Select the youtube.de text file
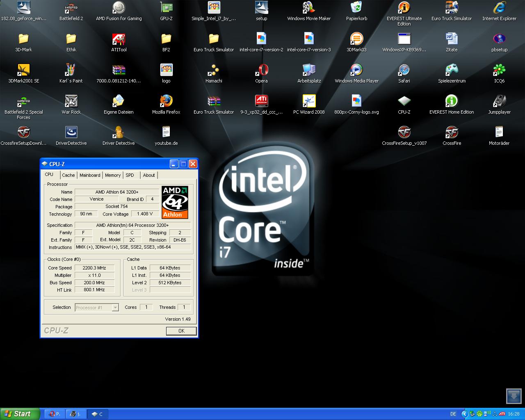The image size is (525, 420). [x=166, y=136]
